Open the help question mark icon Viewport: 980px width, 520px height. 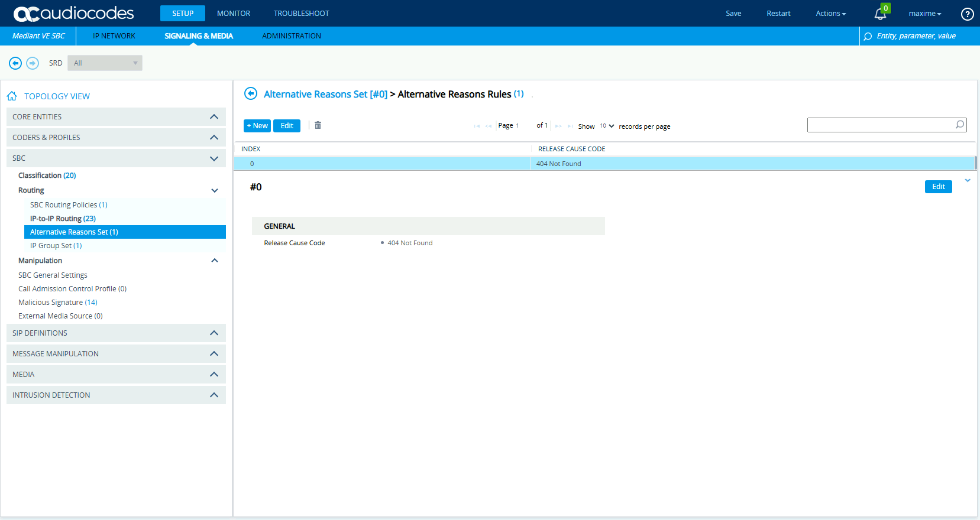click(967, 14)
